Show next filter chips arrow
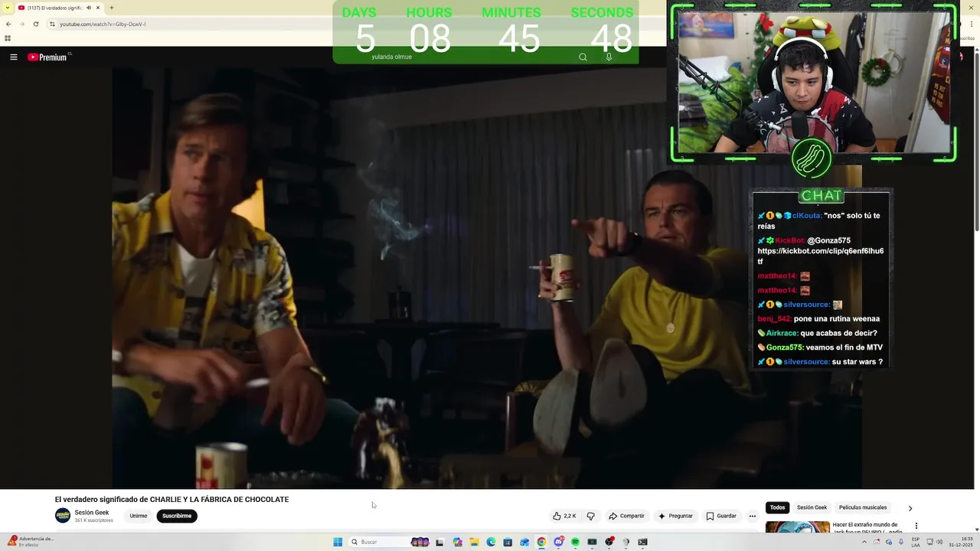Viewport: 980px width, 551px height. click(910, 508)
